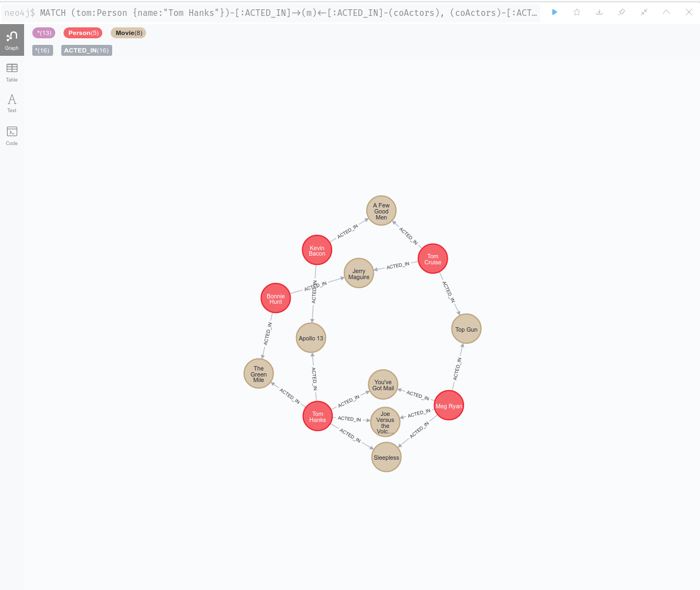Viewport: 700px width, 590px height.
Task: Click ACTED_IN edge from Tom Hanks to Green Mile
Action: tap(290, 396)
